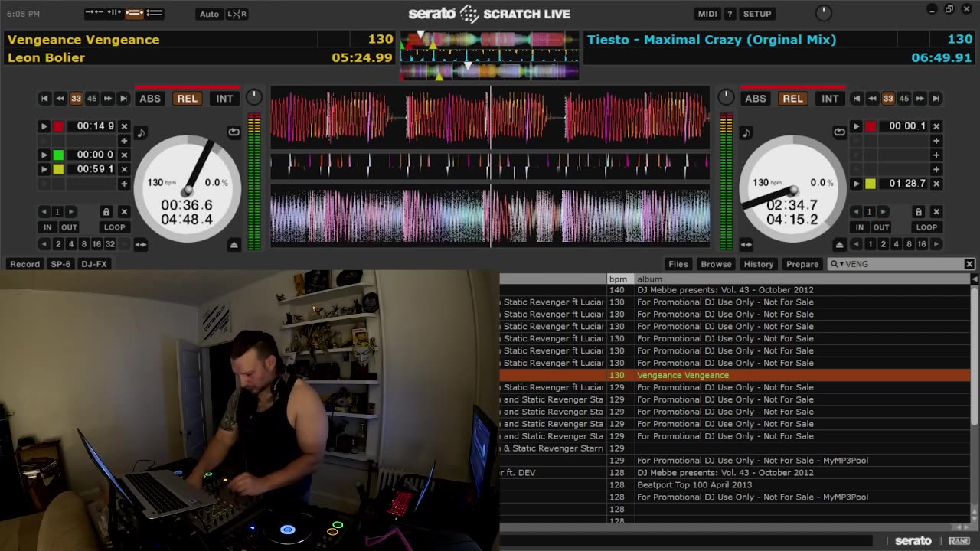The width and height of the screenshot is (980, 551).
Task: Toggle song repeat icon on right deck
Action: (839, 132)
